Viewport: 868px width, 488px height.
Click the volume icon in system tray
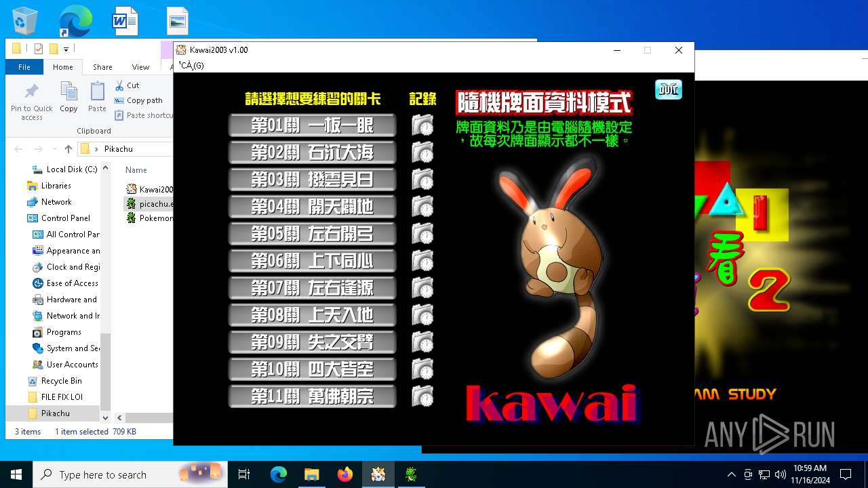point(780,474)
